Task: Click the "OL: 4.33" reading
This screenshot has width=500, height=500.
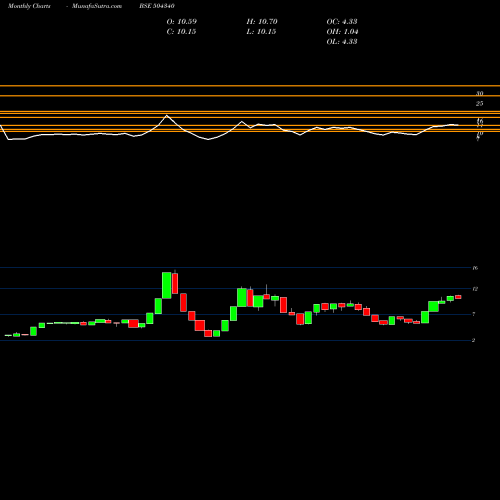Action: (x=342, y=42)
